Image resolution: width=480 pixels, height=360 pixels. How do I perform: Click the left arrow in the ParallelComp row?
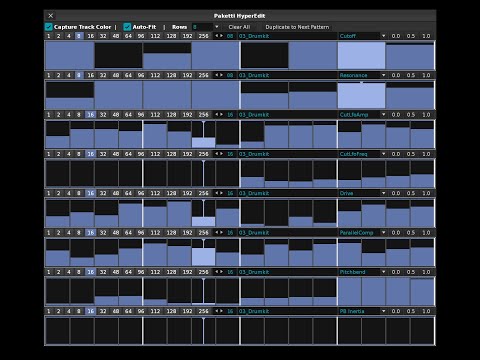(x=217, y=232)
